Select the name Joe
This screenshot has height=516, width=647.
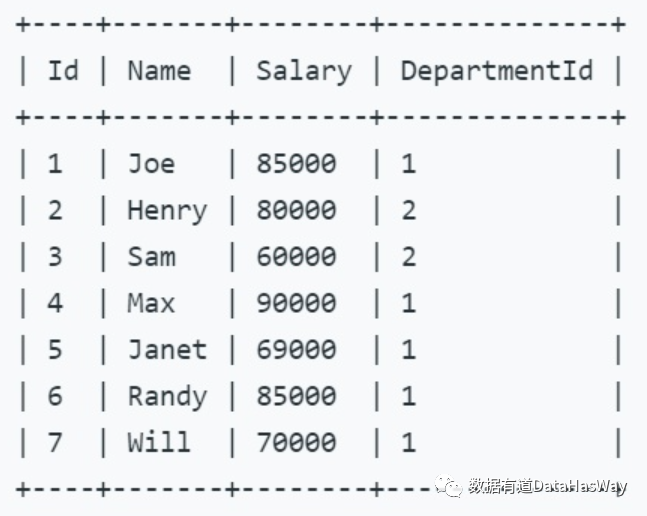(150, 164)
